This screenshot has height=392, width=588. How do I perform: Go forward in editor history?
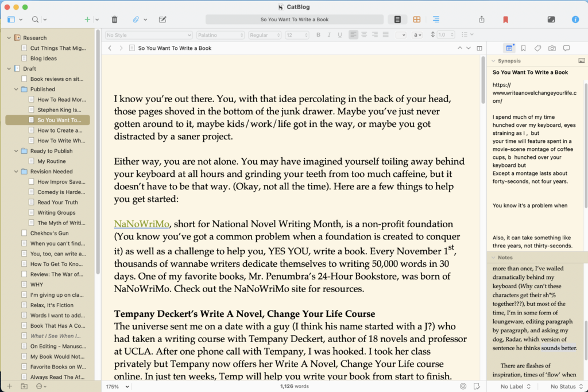[121, 48]
